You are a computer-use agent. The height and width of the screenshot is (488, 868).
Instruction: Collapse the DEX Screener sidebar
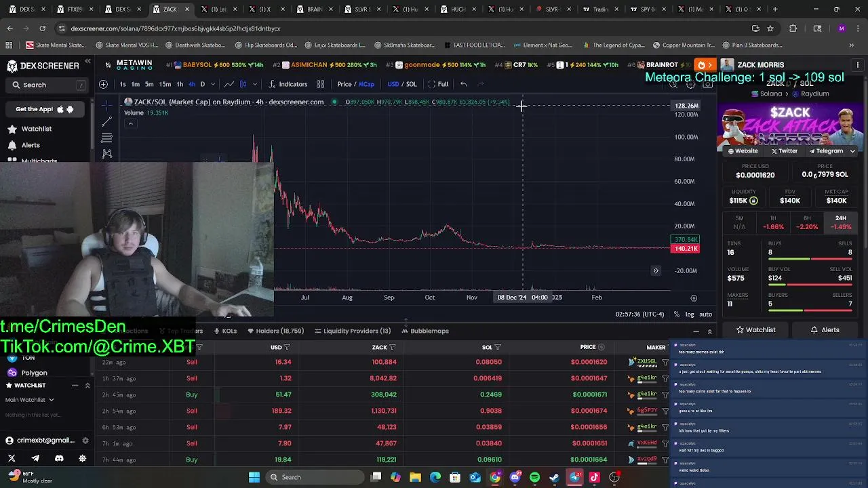click(x=87, y=62)
